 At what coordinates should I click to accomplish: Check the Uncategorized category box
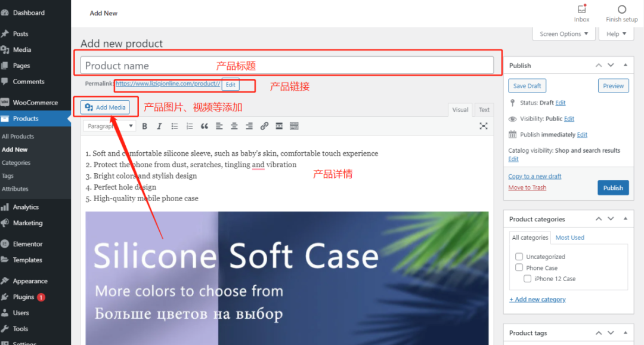pyautogui.click(x=519, y=257)
